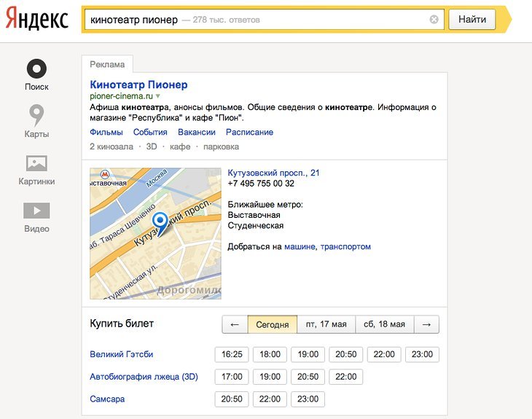Choose Великий Гэтсби 22:00 showtime

pos(384,355)
